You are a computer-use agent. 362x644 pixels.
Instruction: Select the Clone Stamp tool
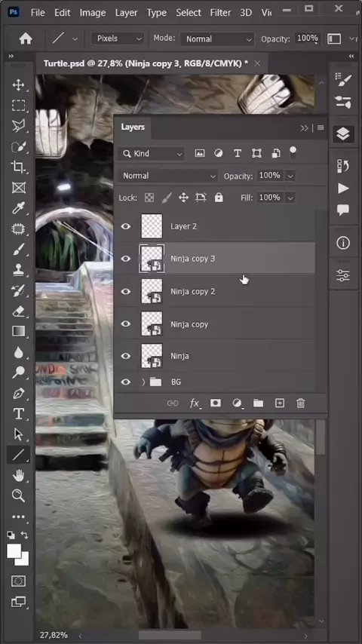click(19, 270)
